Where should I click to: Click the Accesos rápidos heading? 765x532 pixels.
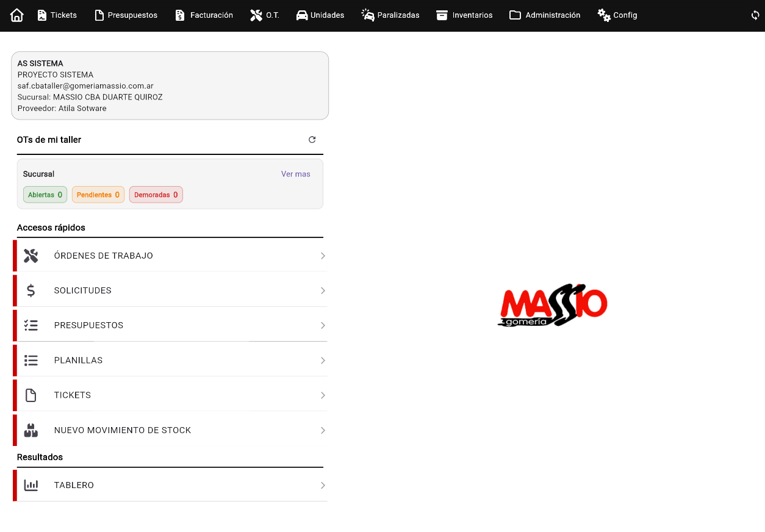tap(51, 228)
